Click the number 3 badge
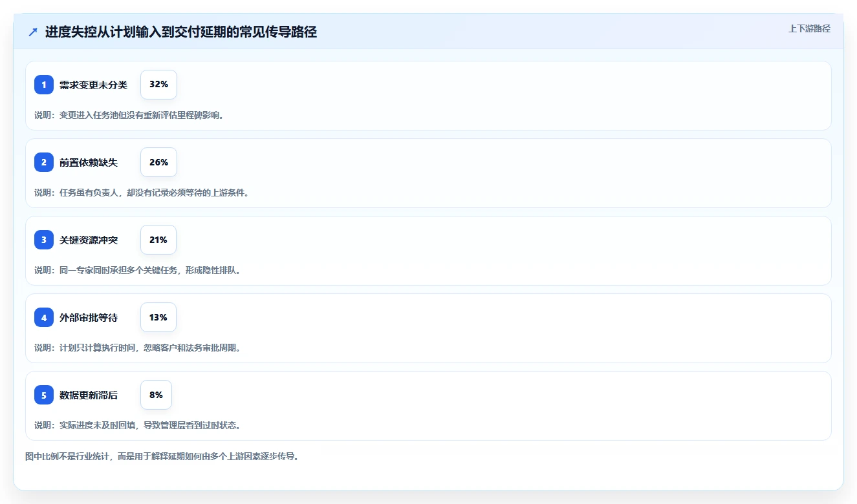Image resolution: width=857 pixels, height=504 pixels. click(x=44, y=240)
